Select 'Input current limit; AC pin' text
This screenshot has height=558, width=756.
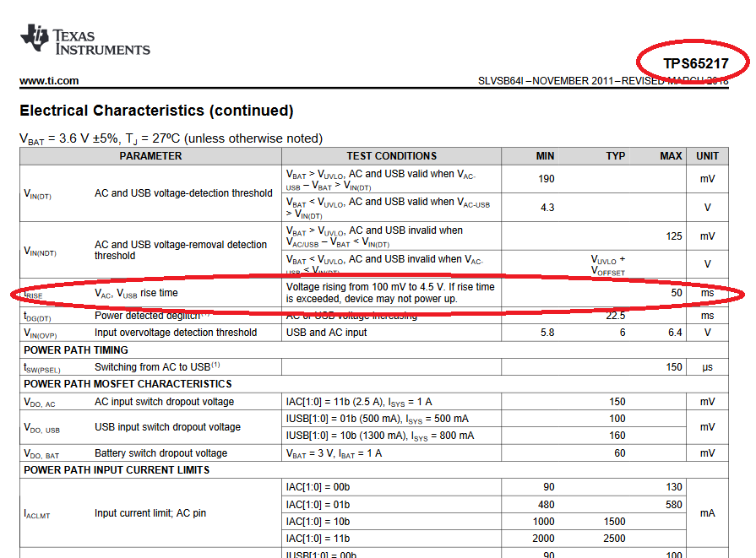[x=150, y=513]
